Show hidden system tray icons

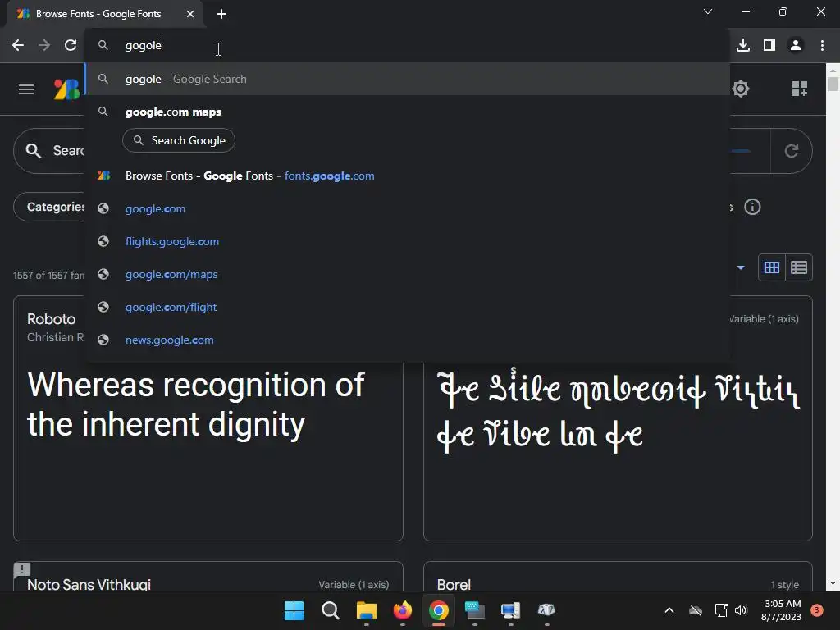669,610
